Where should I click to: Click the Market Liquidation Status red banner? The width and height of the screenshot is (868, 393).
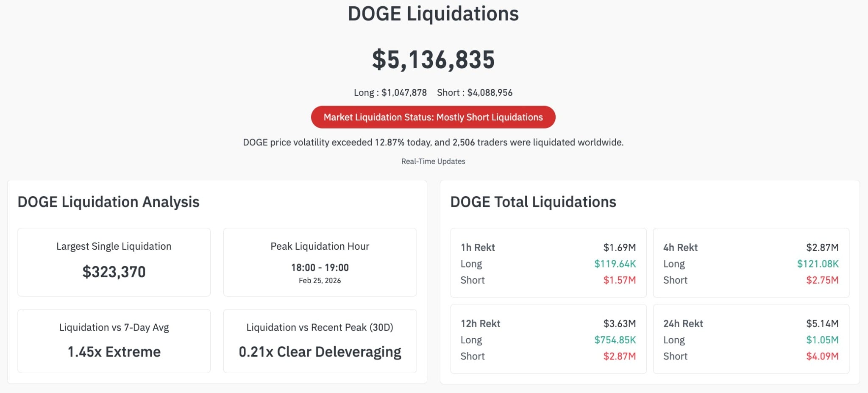[433, 117]
